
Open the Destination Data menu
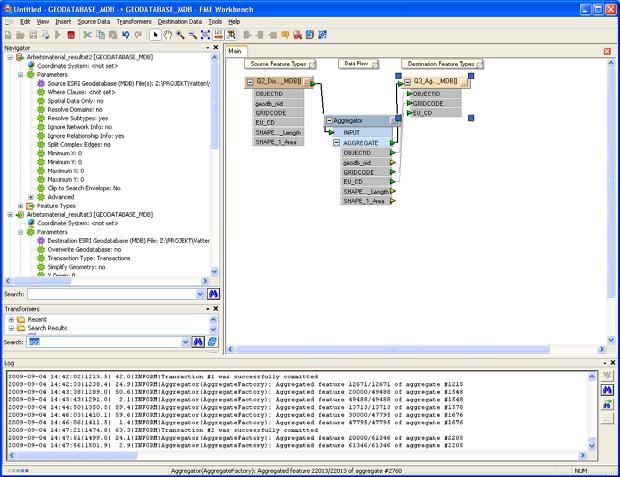coord(180,22)
